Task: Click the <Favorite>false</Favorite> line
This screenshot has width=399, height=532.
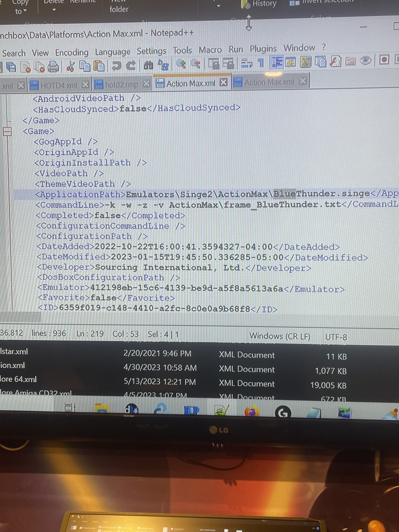Action: (106, 298)
